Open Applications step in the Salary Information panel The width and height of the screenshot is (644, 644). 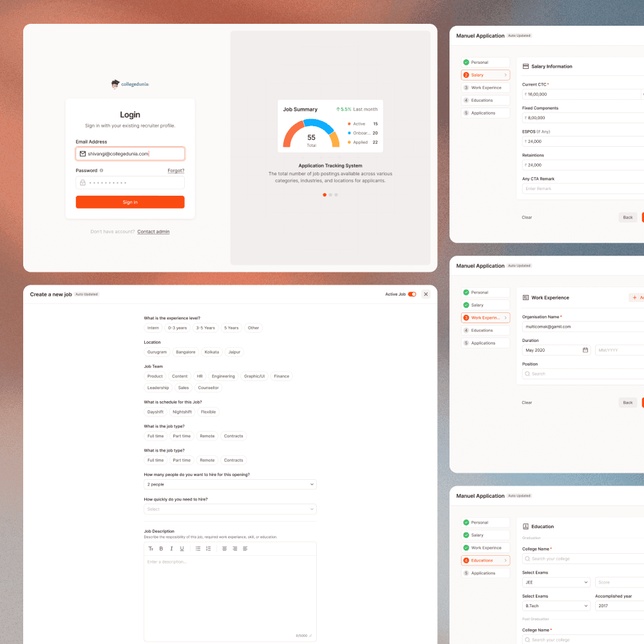(x=486, y=113)
